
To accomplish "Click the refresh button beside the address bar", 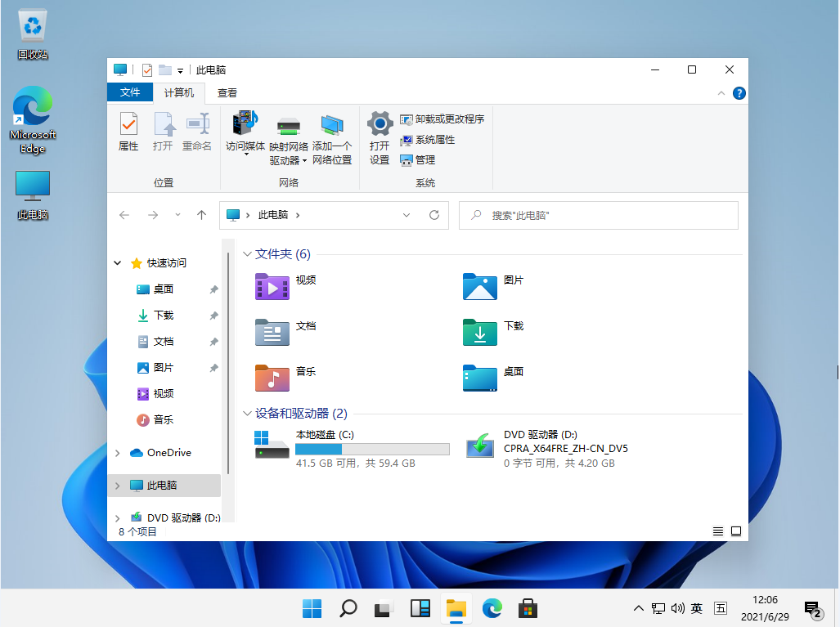I will [x=433, y=215].
